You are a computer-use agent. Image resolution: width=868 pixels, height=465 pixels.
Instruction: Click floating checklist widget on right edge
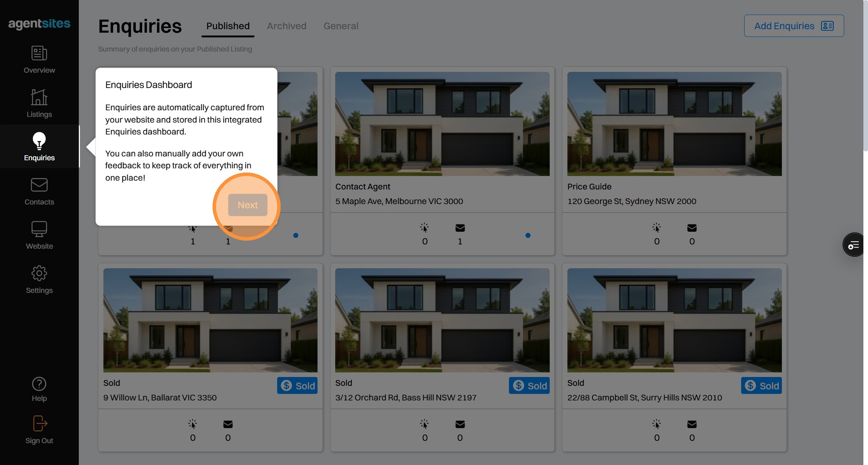coord(854,245)
